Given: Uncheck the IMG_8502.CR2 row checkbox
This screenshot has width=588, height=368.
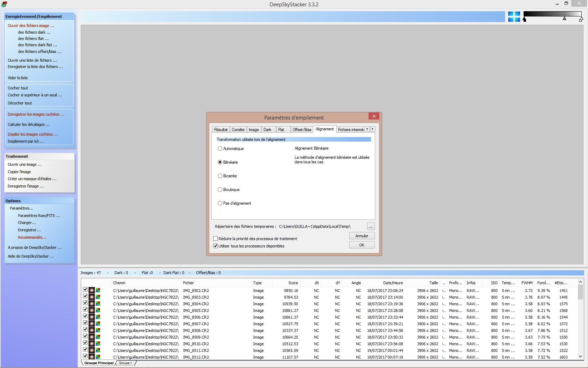Looking at the screenshot, I should coord(85,289).
